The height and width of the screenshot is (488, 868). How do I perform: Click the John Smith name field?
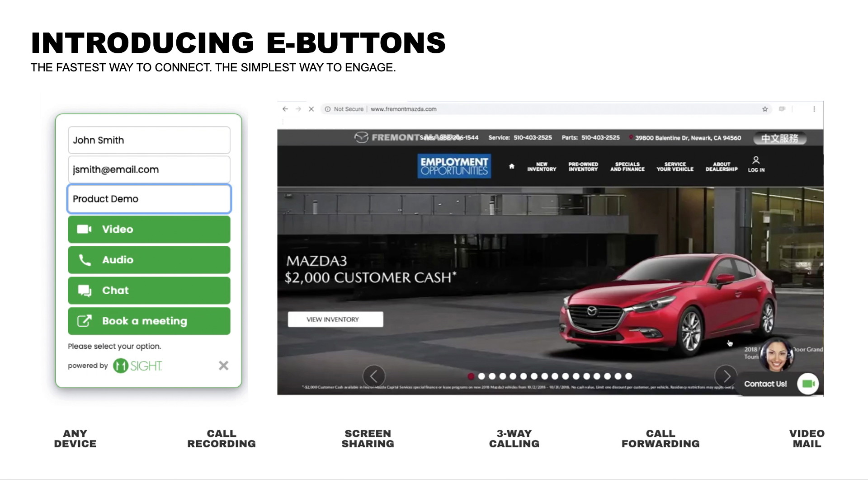pos(149,140)
